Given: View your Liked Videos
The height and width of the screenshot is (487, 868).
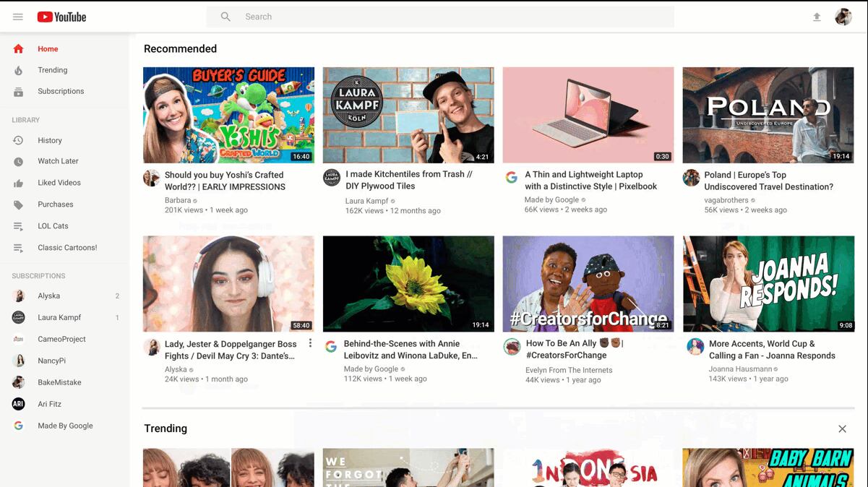Looking at the screenshot, I should (58, 182).
